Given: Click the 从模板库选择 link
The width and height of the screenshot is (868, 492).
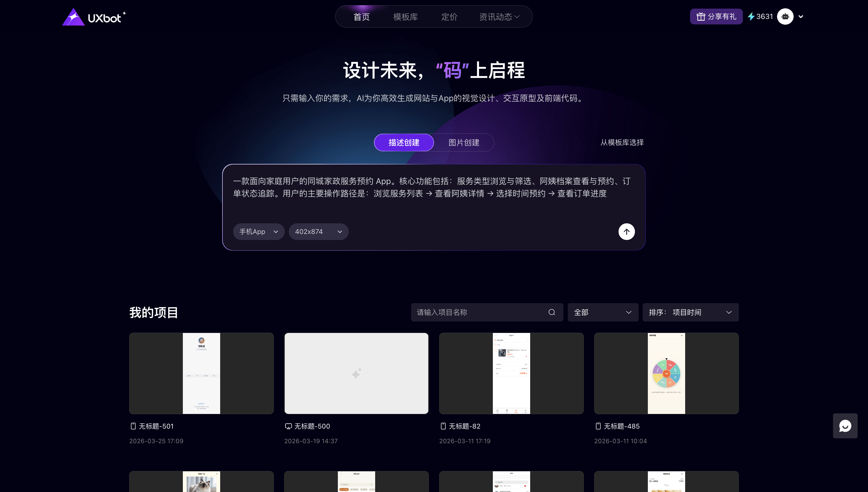Looking at the screenshot, I should (x=622, y=143).
